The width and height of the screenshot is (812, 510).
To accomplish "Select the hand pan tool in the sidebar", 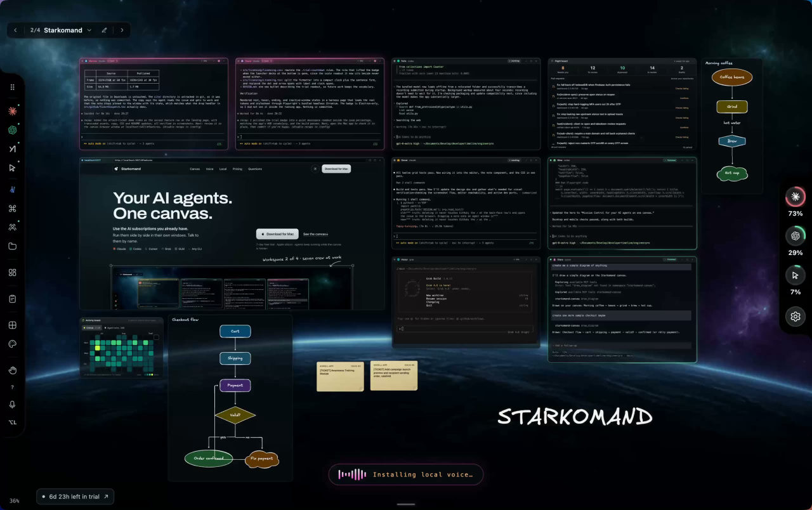I will click(12, 370).
